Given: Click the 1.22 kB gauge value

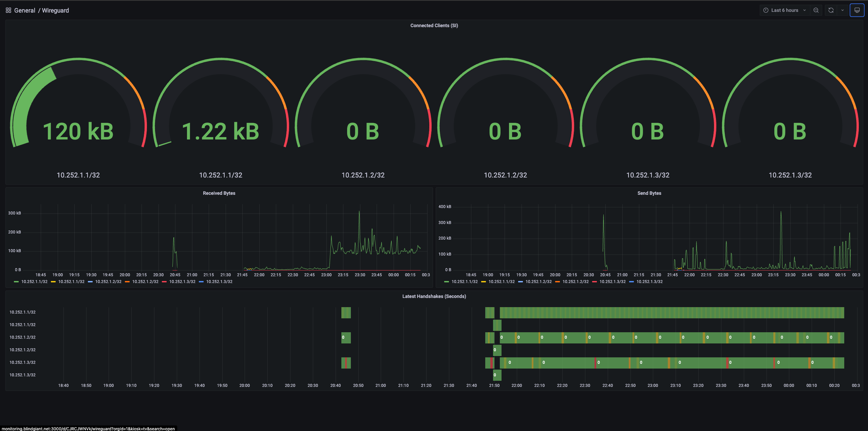Looking at the screenshot, I should (x=221, y=131).
